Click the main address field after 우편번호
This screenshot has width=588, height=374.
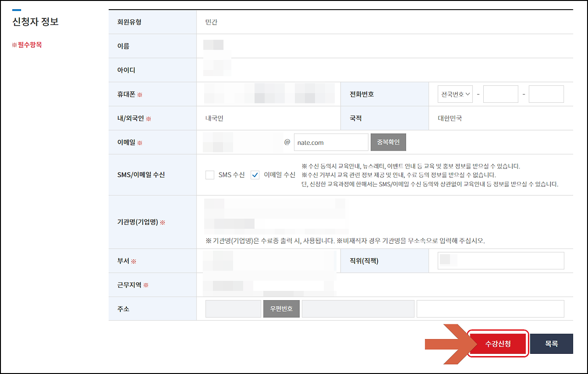[x=358, y=308]
